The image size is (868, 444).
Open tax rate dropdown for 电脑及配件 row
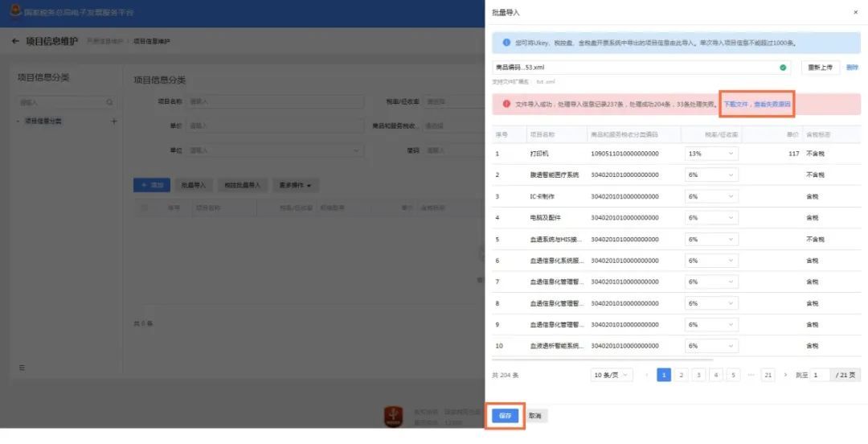coord(711,218)
